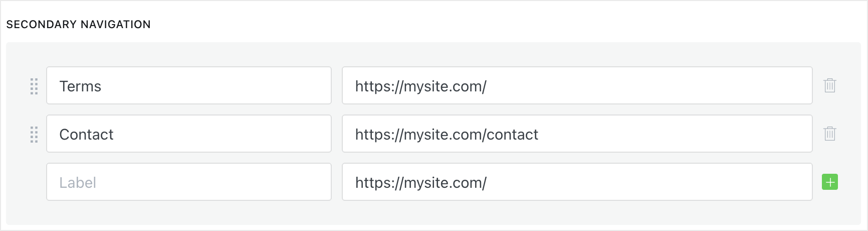This screenshot has width=868, height=231.
Task: Select the dotted handle left of Terms
Action: point(34,86)
